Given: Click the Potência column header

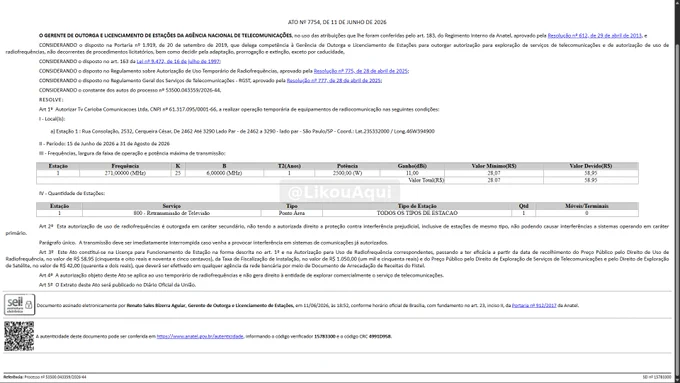Looking at the screenshot, I should pyautogui.click(x=347, y=166).
